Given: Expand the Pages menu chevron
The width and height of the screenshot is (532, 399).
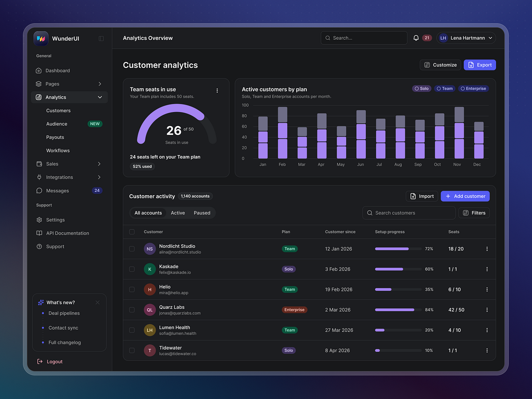Looking at the screenshot, I should click(x=100, y=84).
